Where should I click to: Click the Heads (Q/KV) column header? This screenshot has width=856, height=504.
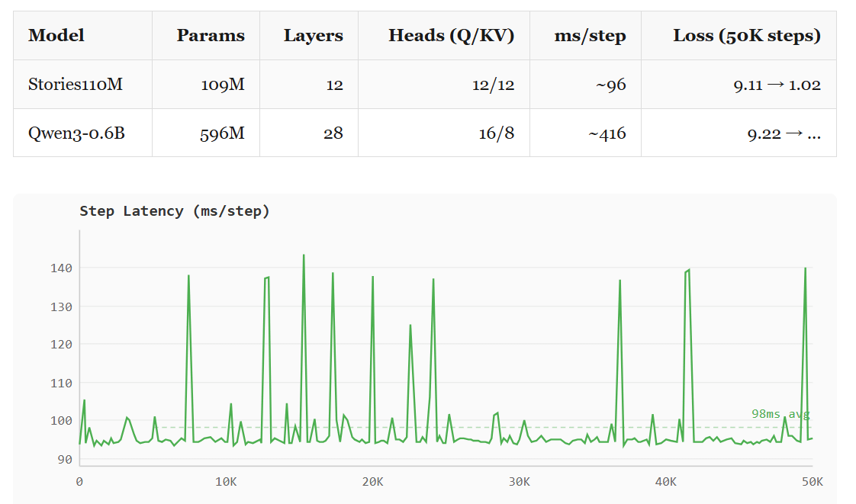click(452, 35)
